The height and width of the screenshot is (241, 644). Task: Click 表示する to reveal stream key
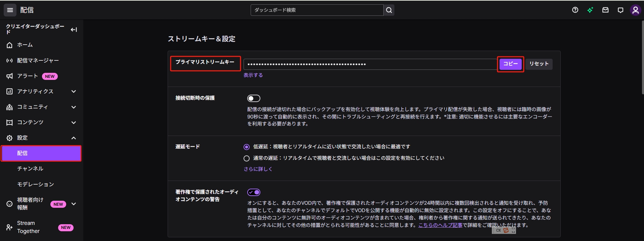(253, 75)
